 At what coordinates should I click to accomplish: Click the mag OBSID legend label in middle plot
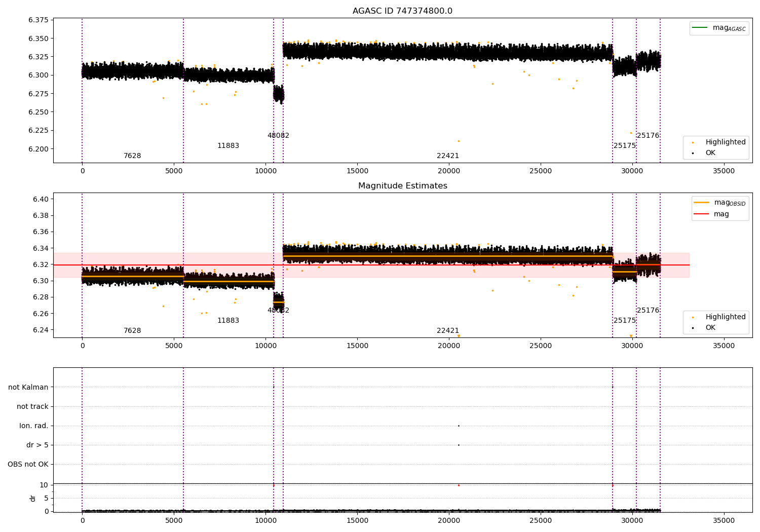tap(730, 203)
